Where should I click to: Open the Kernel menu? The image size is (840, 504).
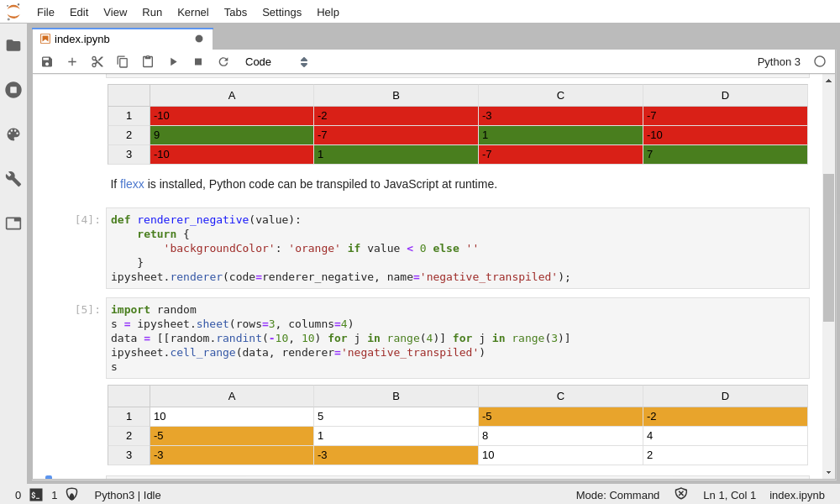(x=192, y=12)
